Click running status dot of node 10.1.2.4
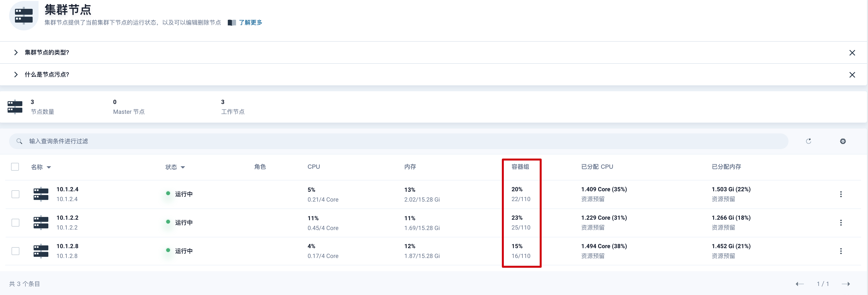Image resolution: width=868 pixels, height=295 pixels. [168, 193]
